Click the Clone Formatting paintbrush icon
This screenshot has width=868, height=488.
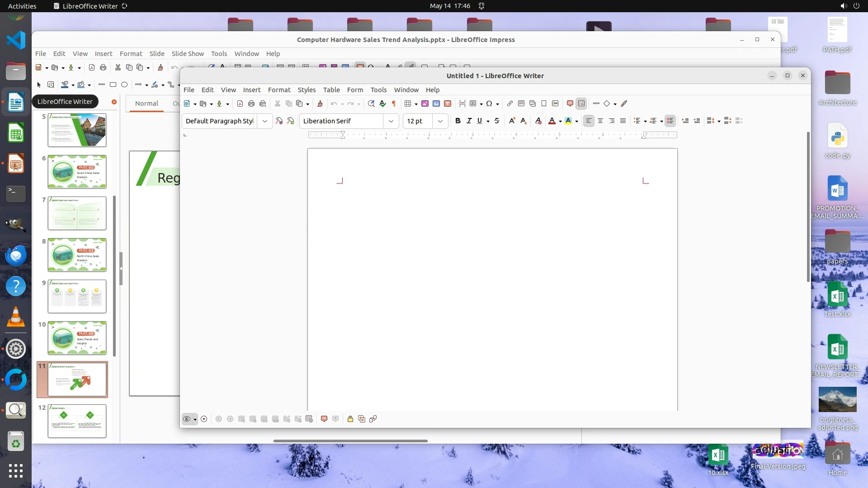coord(320,103)
